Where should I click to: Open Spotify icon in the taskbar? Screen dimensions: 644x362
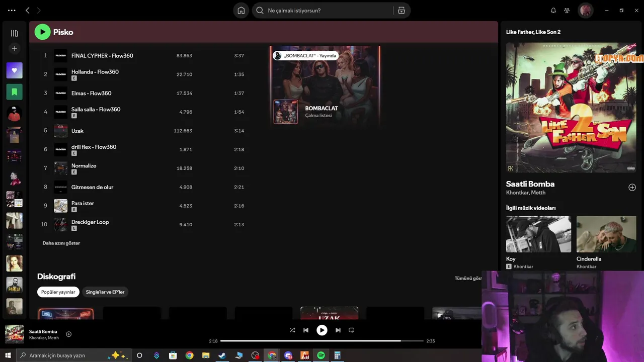pyautogui.click(x=321, y=355)
